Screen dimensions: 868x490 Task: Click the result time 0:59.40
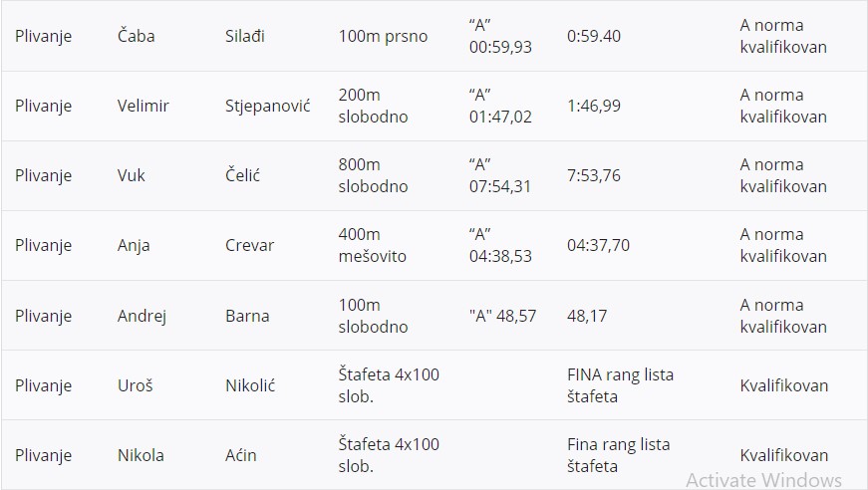[593, 36]
